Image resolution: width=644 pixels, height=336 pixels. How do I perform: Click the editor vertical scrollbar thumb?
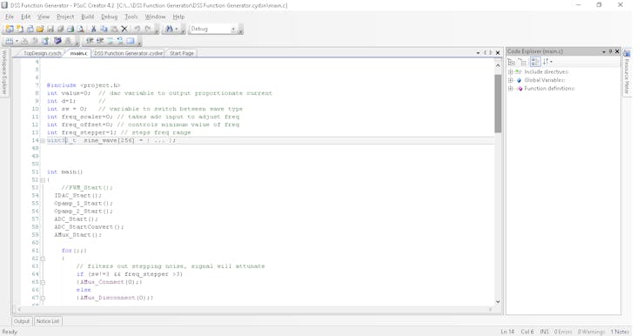click(x=498, y=104)
